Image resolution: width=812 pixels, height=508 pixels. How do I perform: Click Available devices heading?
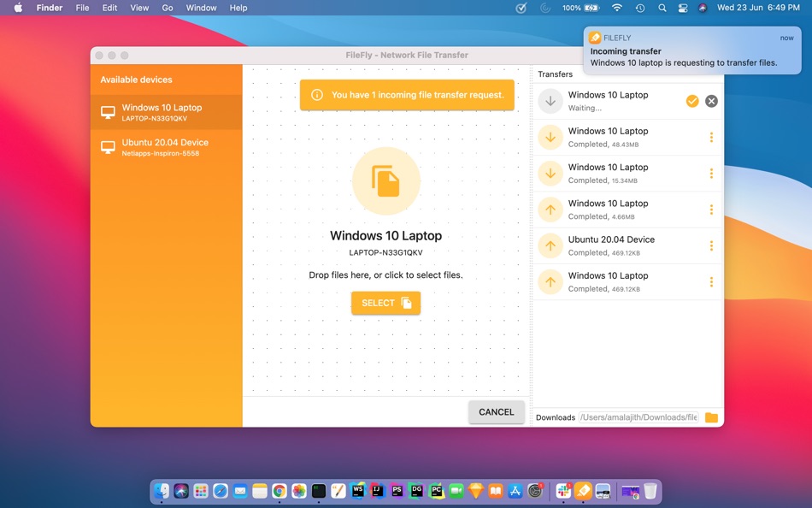(136, 80)
